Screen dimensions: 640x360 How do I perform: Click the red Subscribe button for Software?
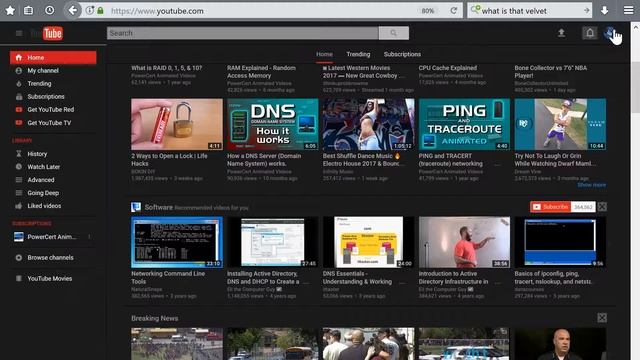pos(551,207)
